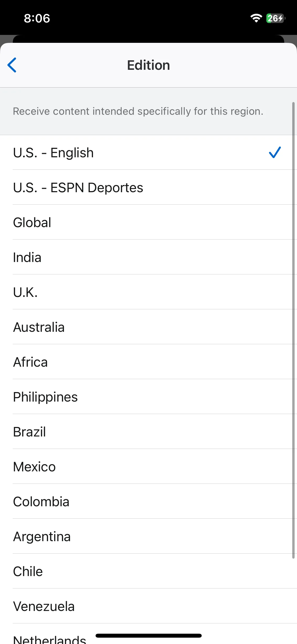The height and width of the screenshot is (644, 297).
Task: Choose the Chile edition
Action: click(148, 571)
